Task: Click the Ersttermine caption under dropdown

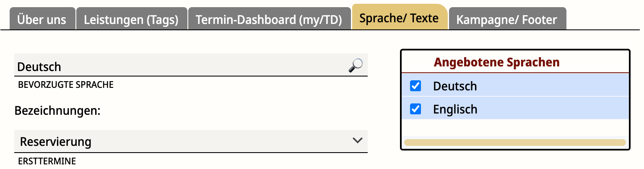Action: 47,161
